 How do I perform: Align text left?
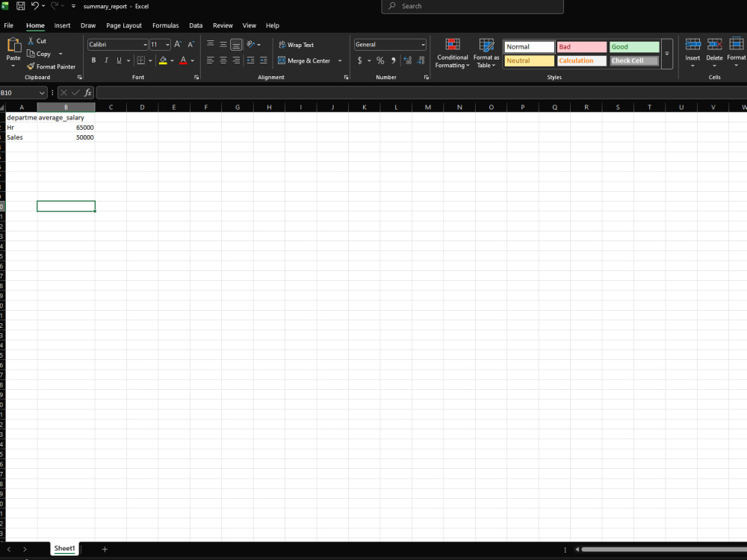210,60
